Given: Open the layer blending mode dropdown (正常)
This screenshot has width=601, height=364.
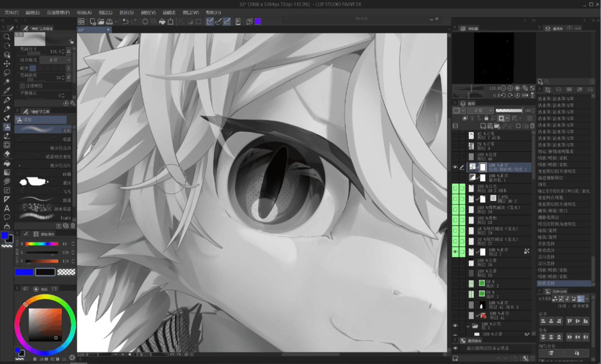Looking at the screenshot, I should tap(479, 110).
